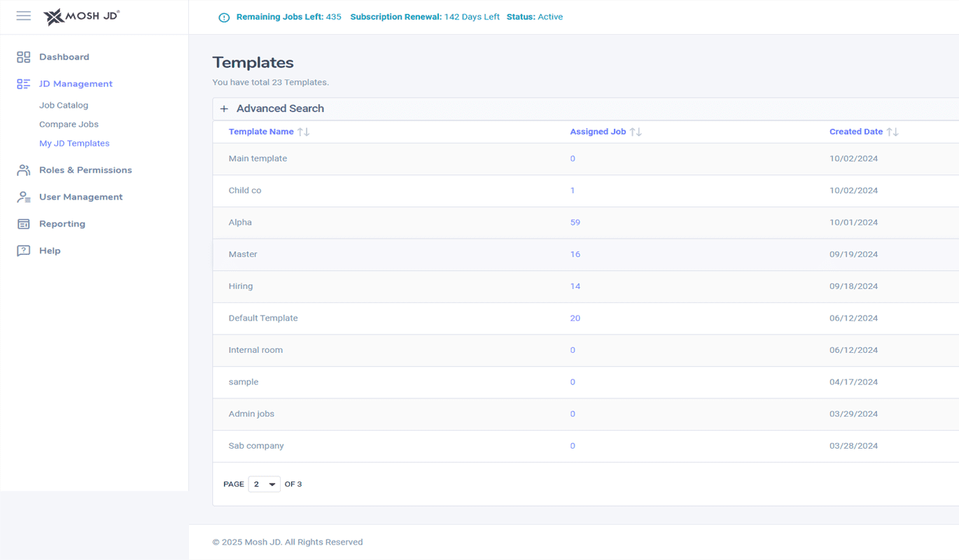Select the Roles & Permissions icon
This screenshot has width=959, height=560.
(x=23, y=169)
